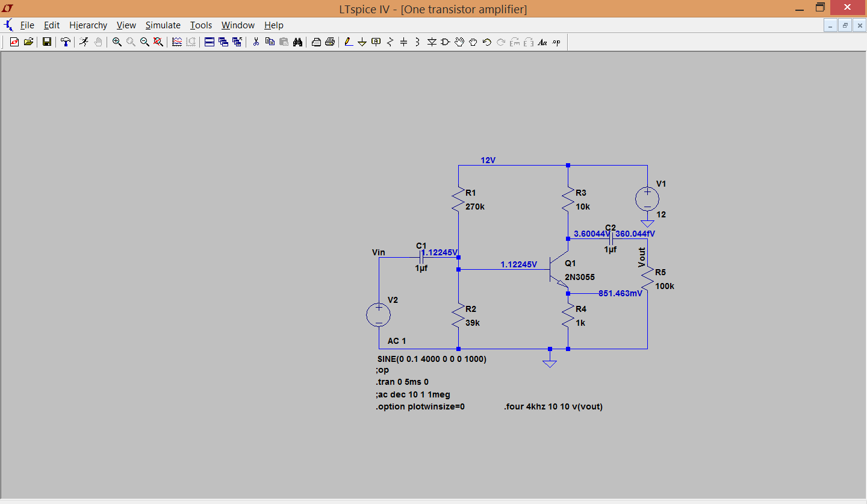
Task: Click the .four 4khz 10 10 v(vout) directive
Action: click(x=553, y=406)
